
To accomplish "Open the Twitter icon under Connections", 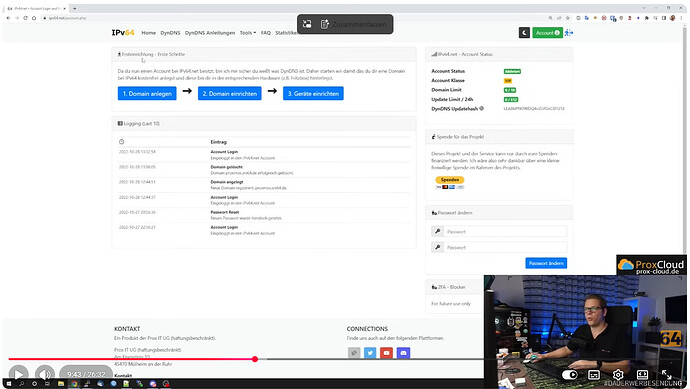I will (x=370, y=352).
